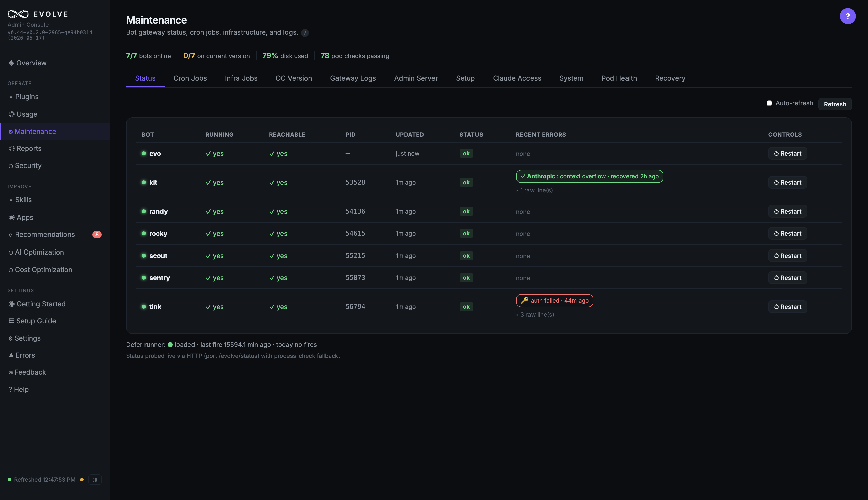The width and height of the screenshot is (868, 500).
Task: Restart the kit bot
Action: point(787,182)
